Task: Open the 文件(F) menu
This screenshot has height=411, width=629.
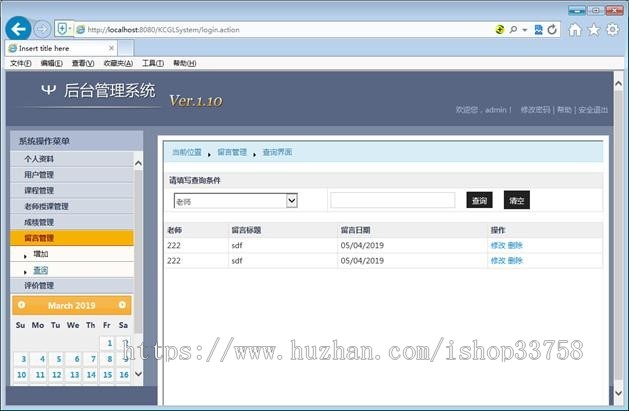Action: coord(20,63)
